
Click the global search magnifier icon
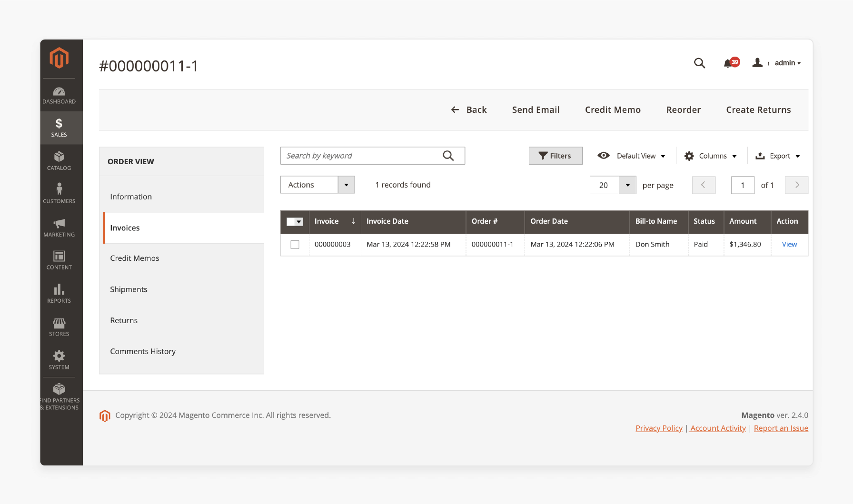point(699,63)
